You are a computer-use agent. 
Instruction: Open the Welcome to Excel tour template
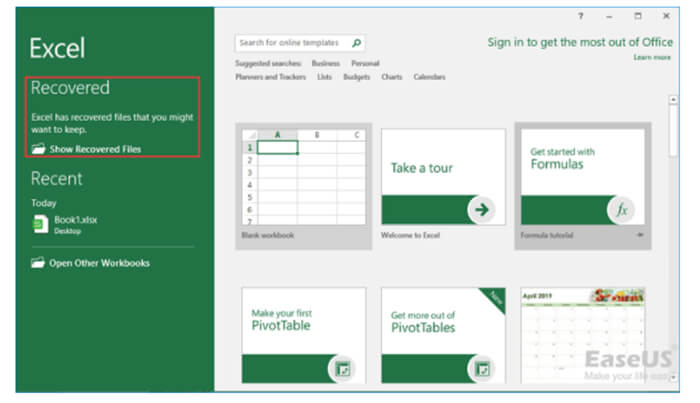click(x=443, y=186)
